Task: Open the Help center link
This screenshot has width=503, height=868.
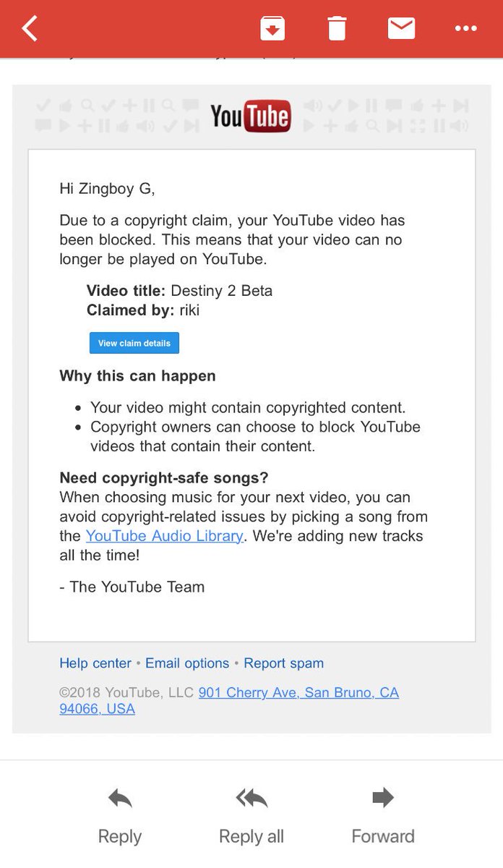Action: click(95, 663)
